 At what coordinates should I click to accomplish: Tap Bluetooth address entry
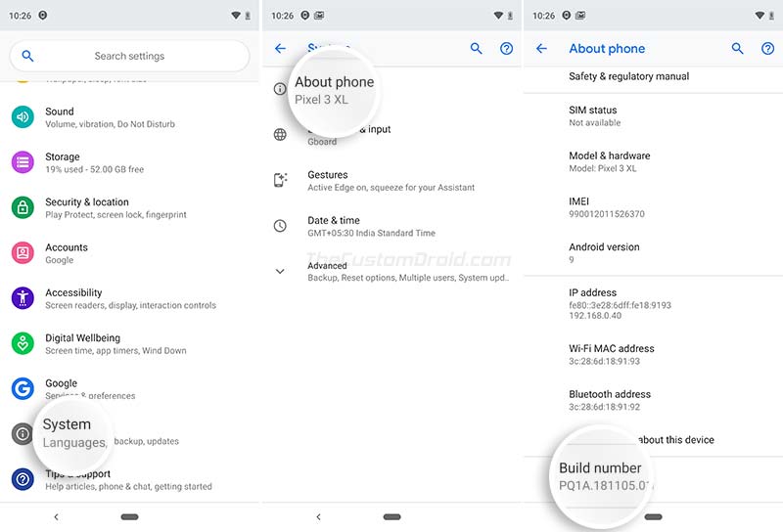pyautogui.click(x=653, y=400)
